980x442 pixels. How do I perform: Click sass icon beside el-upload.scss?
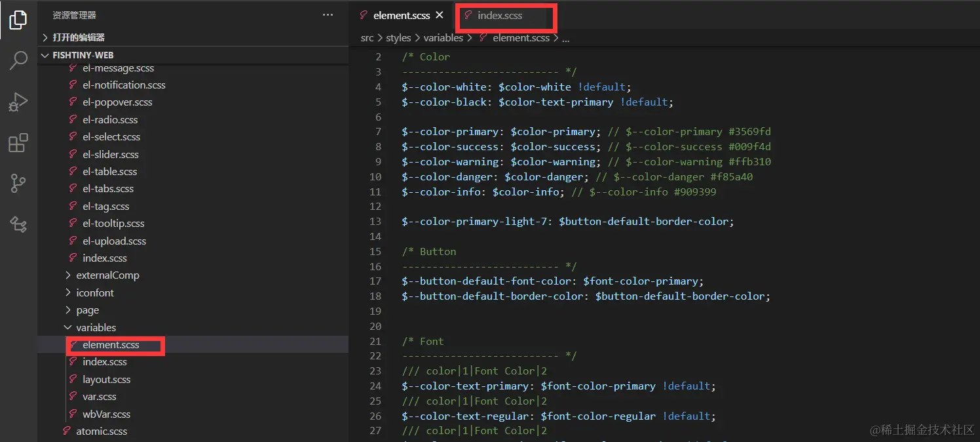tap(73, 241)
